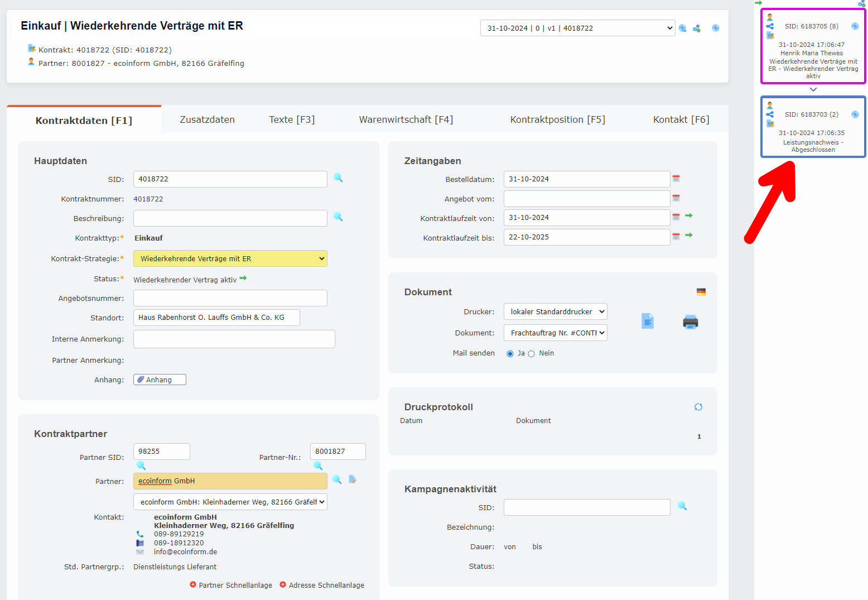Screen dimensions: 868x600
Task: Click the green arrow next to Status
Action: [243, 279]
